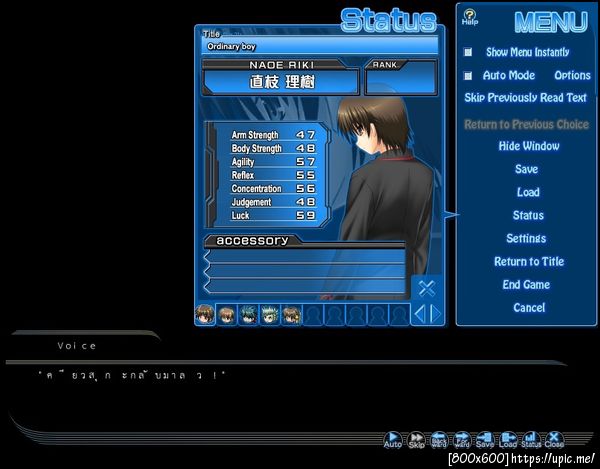Click the Judgement stat row
The image size is (600, 469).
click(273, 202)
